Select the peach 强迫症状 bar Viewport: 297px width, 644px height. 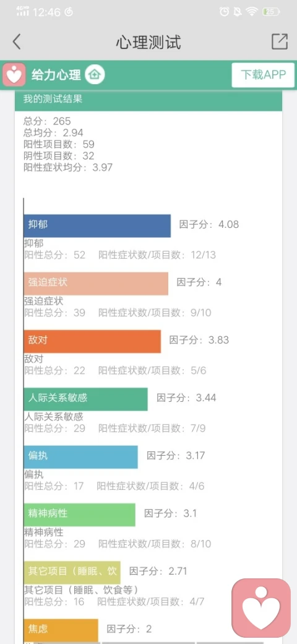(x=96, y=284)
